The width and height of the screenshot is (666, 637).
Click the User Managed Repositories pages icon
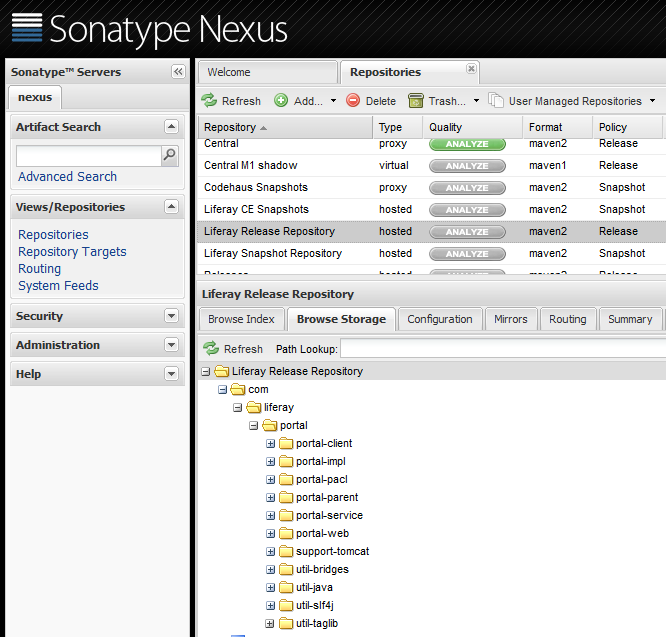(x=496, y=101)
